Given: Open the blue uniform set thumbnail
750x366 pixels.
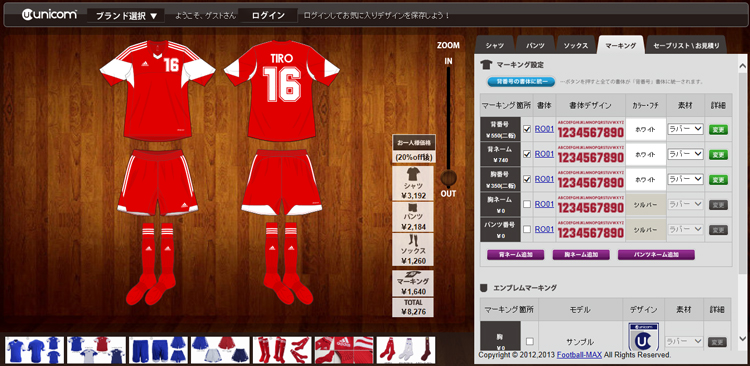Looking at the screenshot, I should click(x=34, y=350).
